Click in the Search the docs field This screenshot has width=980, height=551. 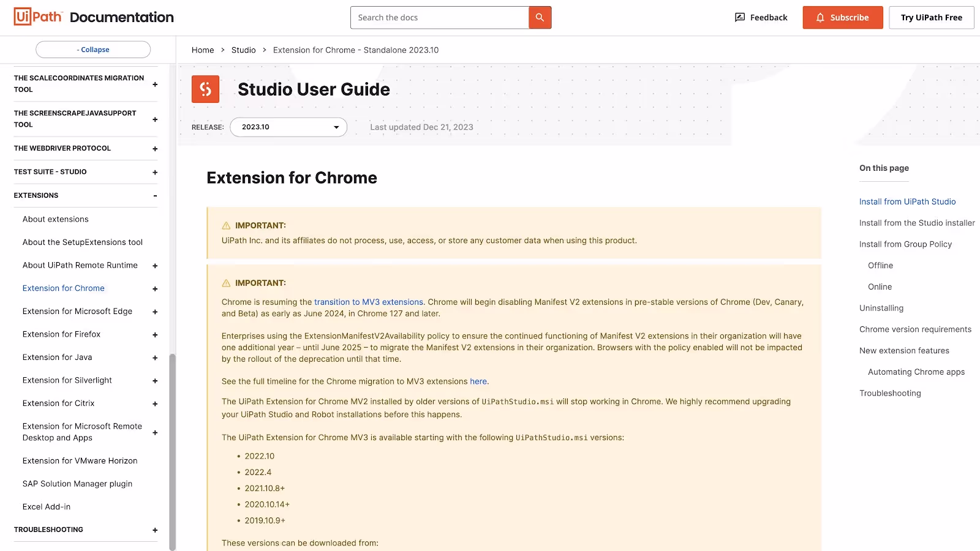pos(440,18)
